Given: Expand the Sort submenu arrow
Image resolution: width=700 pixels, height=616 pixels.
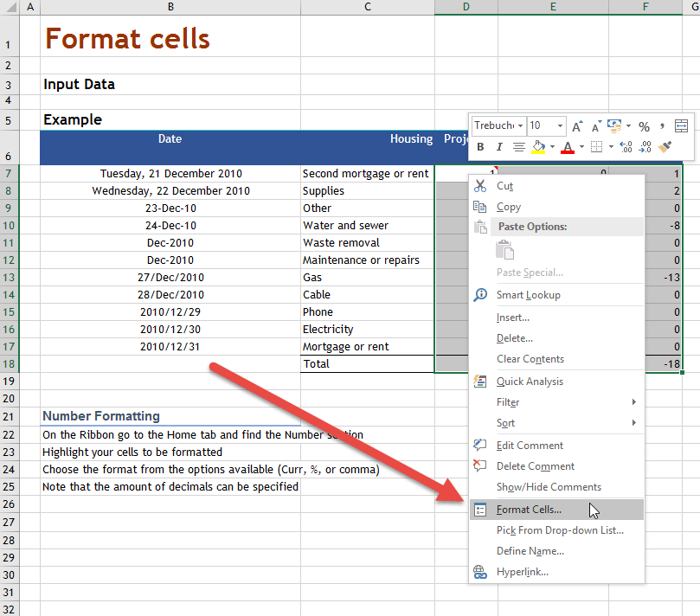Looking at the screenshot, I should click(x=633, y=423).
